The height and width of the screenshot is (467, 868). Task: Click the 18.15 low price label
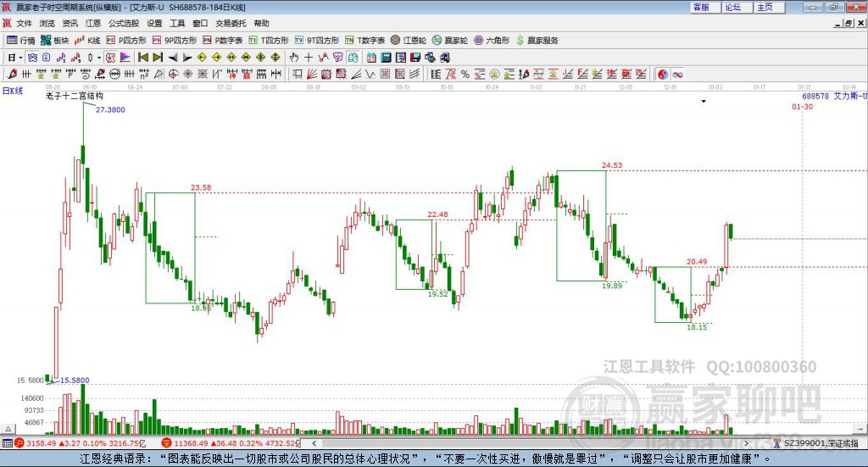click(x=697, y=327)
